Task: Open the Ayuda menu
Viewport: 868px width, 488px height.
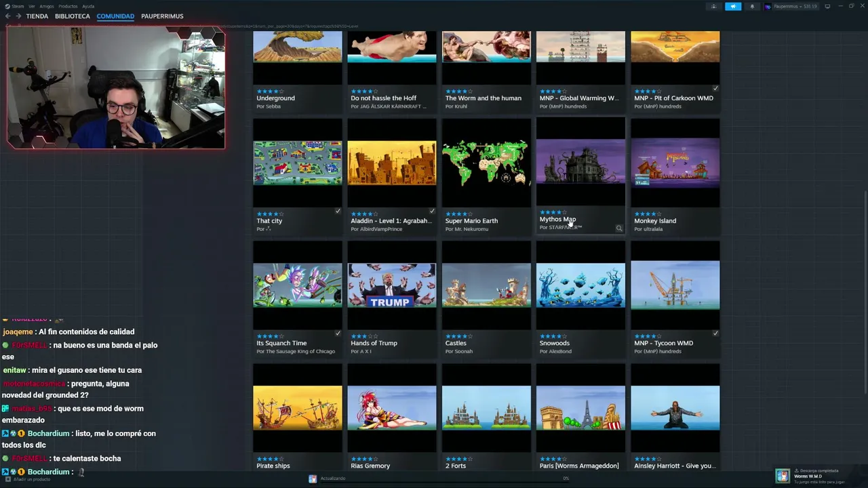Action: 88,6
